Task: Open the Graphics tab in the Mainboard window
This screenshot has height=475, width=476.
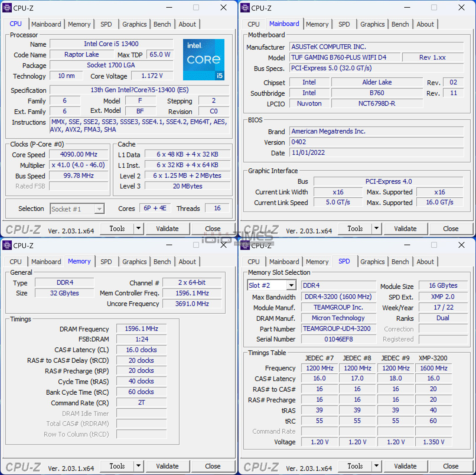Action: point(372,24)
